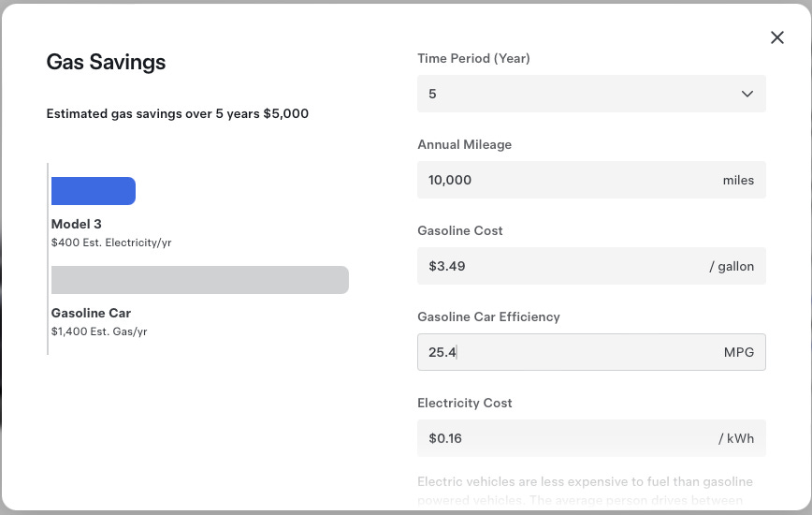Click the blue Model 3 bar
The image size is (812, 515).
(x=94, y=191)
